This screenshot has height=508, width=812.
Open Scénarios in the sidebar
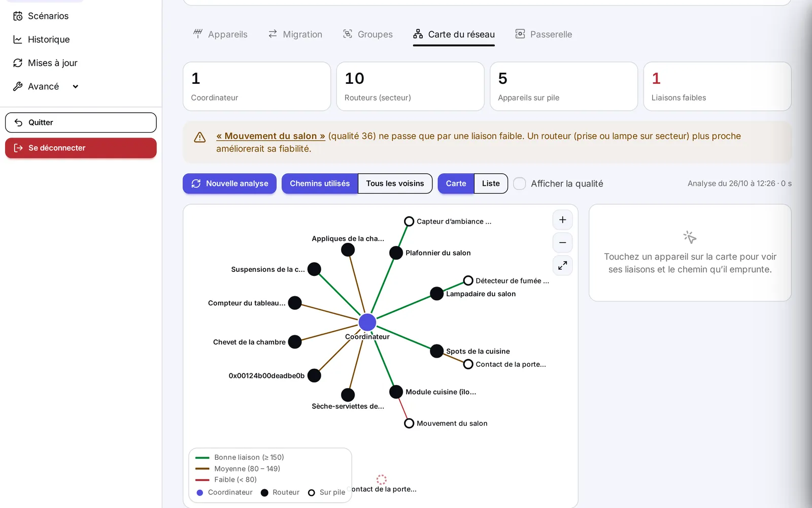pyautogui.click(x=41, y=16)
